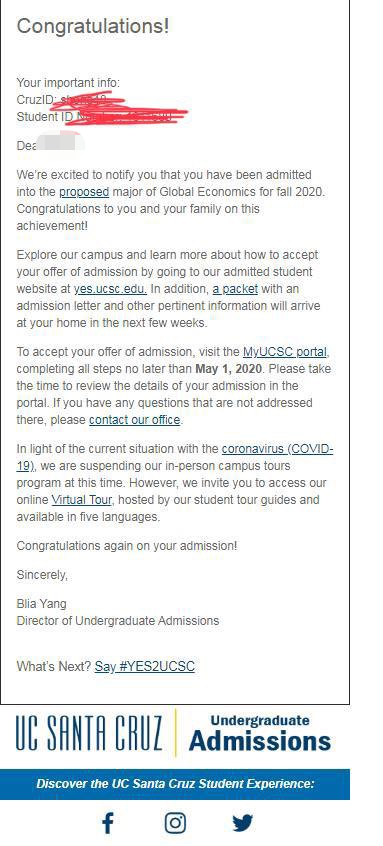This screenshot has width=383, height=846.
Task: Open the Instagram icon in the footer
Action: pyautogui.click(x=175, y=823)
